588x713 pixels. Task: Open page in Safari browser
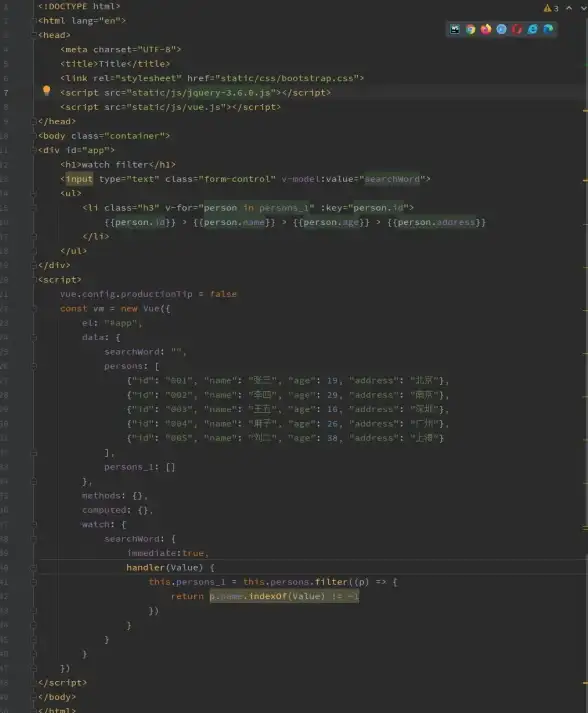click(x=501, y=30)
